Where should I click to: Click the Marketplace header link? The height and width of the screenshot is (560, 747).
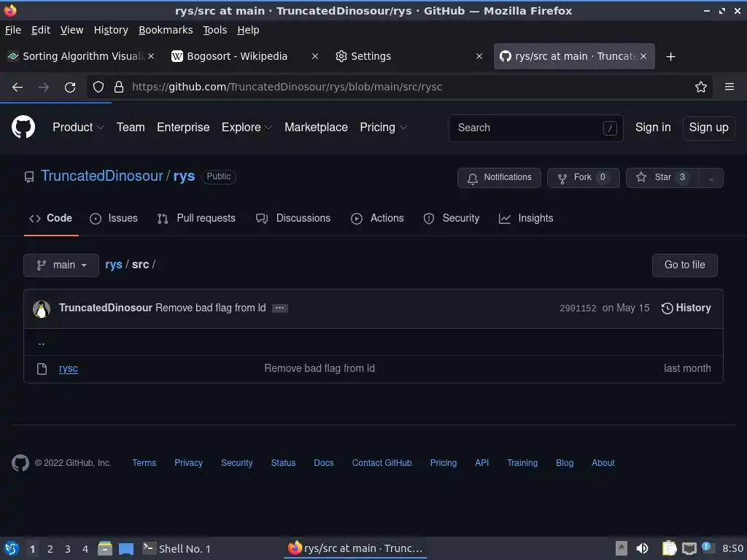[316, 127]
